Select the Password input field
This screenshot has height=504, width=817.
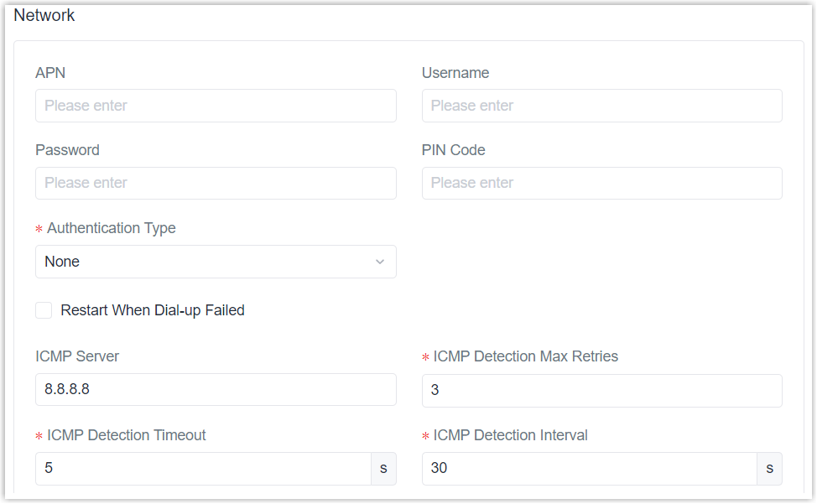(x=216, y=183)
